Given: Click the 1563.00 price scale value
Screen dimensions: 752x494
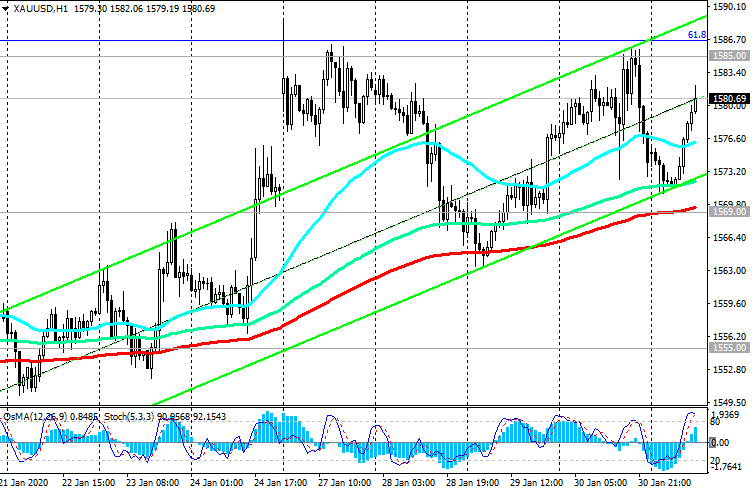Looking at the screenshot, I should pyautogui.click(x=729, y=271).
